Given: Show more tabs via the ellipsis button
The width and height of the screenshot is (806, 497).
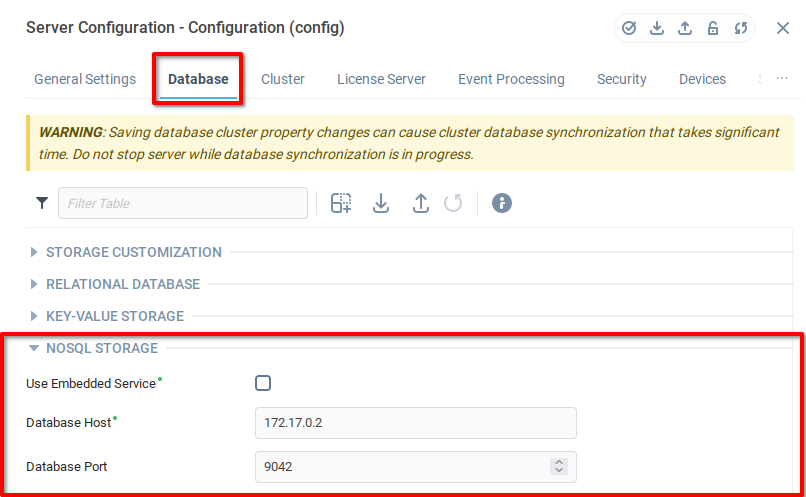Looking at the screenshot, I should [781, 79].
